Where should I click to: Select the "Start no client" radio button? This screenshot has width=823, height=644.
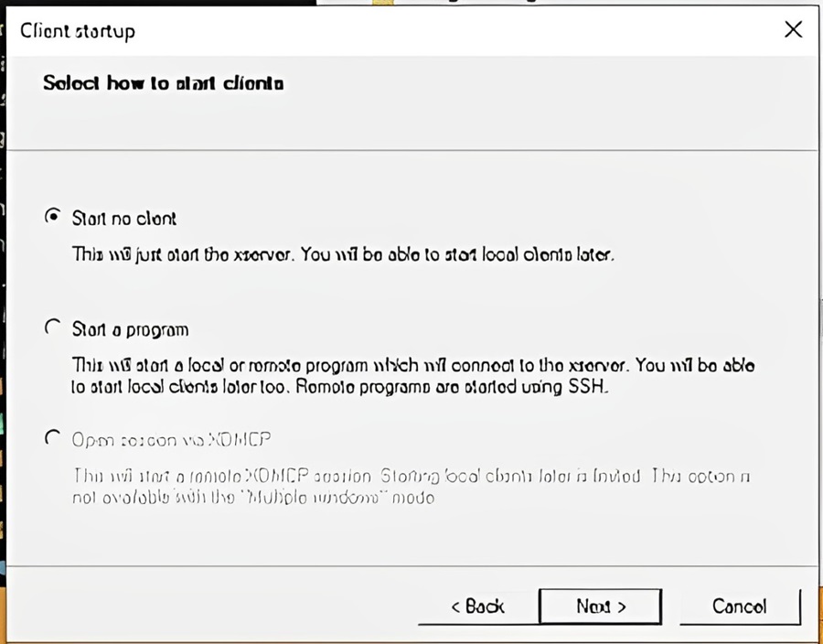52,218
